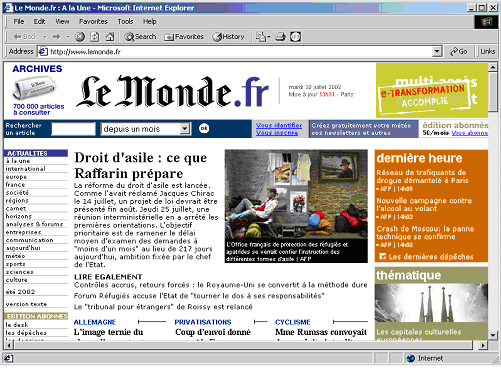
Task: Select 'analyses & forums' in the sidebar
Action: click(34, 224)
